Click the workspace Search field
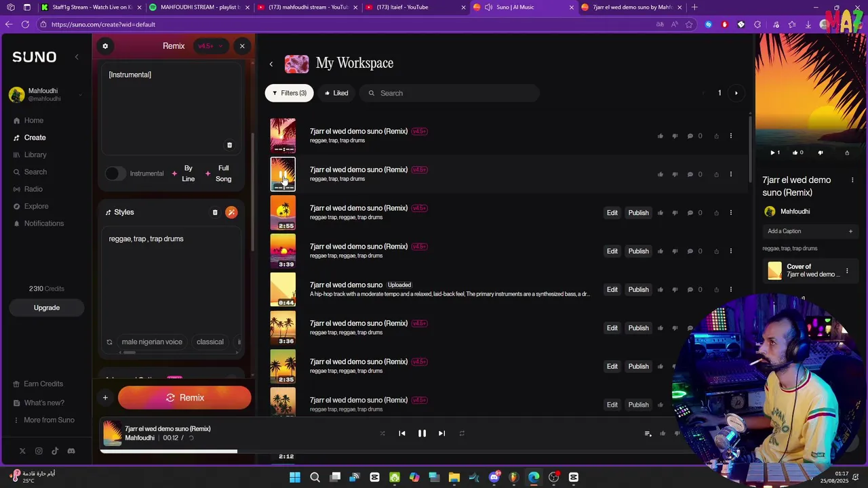 pyautogui.click(x=449, y=93)
